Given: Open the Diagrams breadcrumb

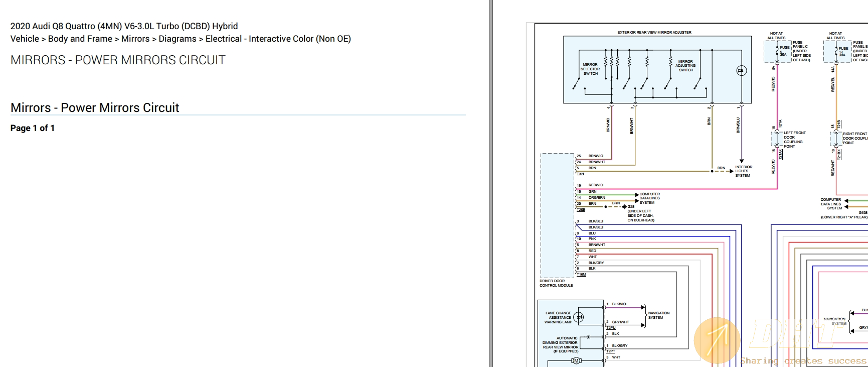Looking at the screenshot, I should click(x=178, y=39).
